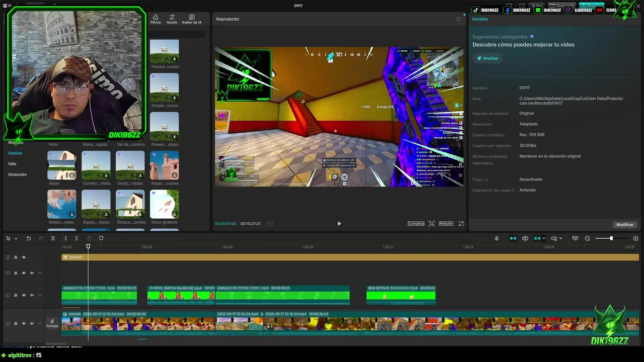
Task: Open the Completa preview quality selector
Action: pos(416,224)
